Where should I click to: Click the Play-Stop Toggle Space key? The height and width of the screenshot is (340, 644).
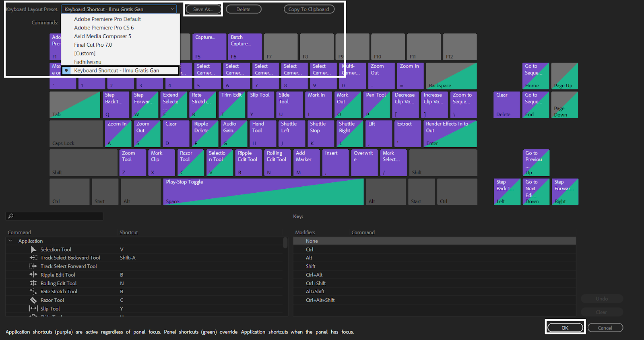[263, 192]
